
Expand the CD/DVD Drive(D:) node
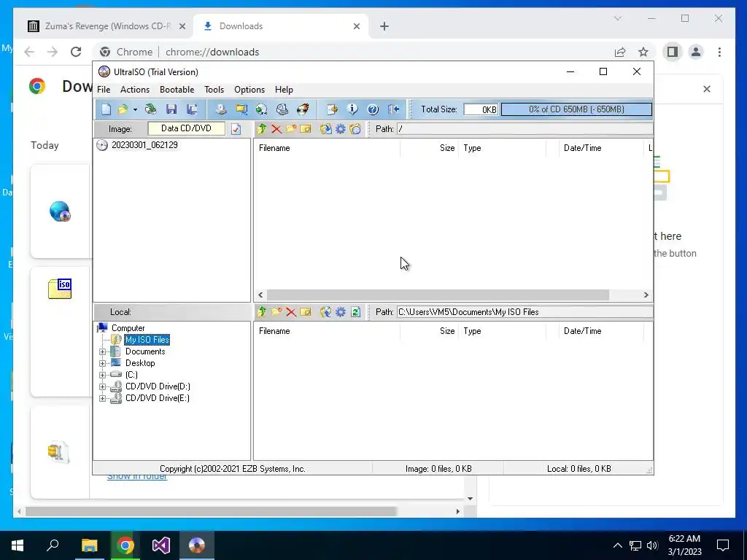click(x=102, y=386)
